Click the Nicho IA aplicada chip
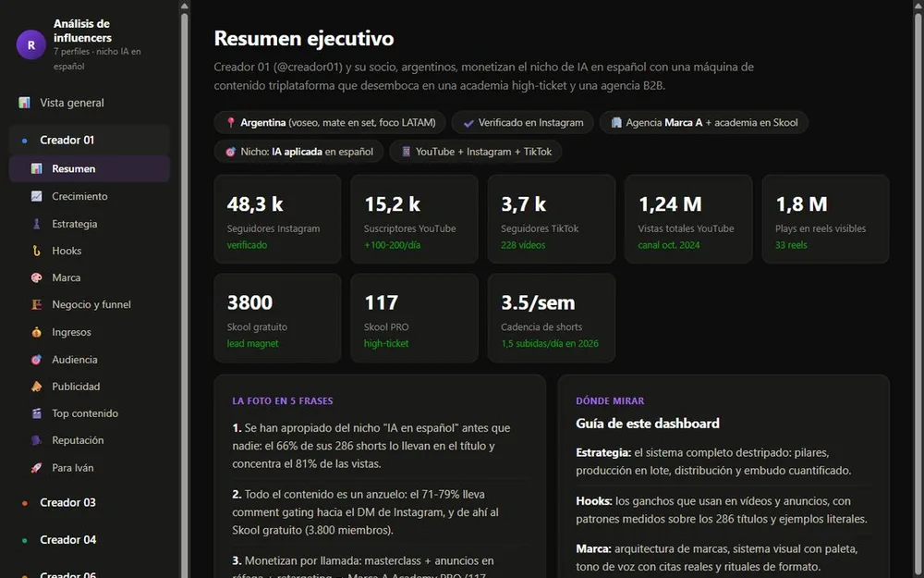924x578 pixels. point(298,152)
